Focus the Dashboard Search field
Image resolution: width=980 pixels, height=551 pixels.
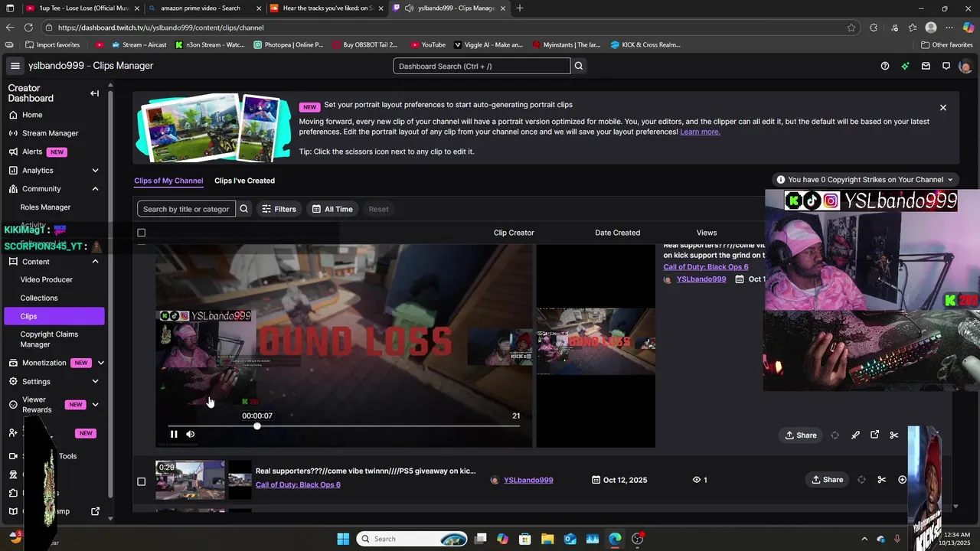click(482, 66)
